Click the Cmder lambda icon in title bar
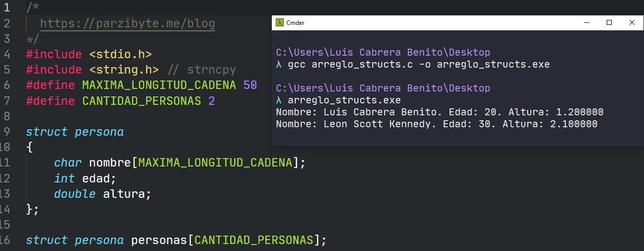644x251 pixels. (280, 23)
